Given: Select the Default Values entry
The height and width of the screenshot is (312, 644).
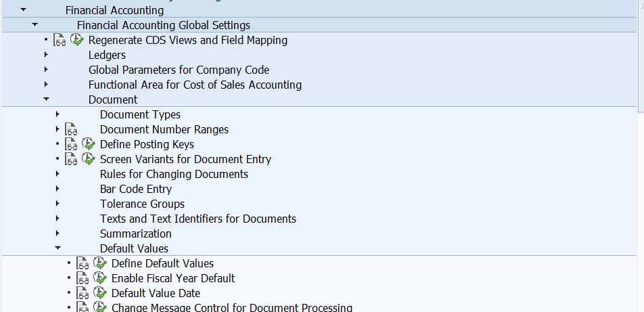Looking at the screenshot, I should pos(135,248).
